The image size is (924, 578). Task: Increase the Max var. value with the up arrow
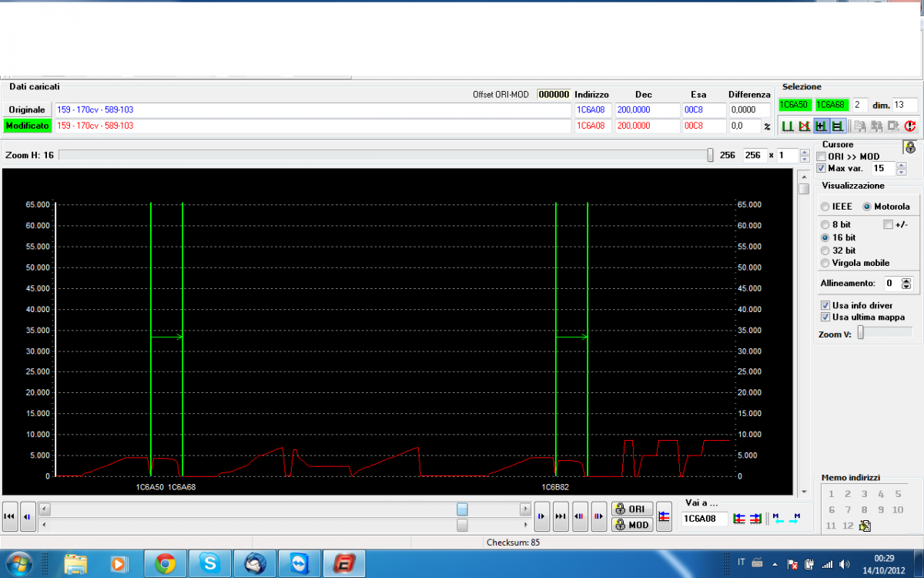coord(901,165)
